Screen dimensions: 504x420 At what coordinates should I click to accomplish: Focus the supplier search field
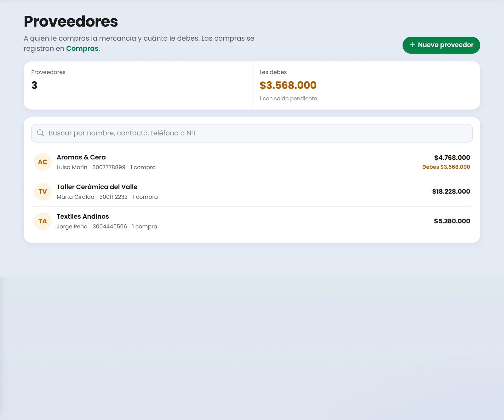[x=252, y=133]
